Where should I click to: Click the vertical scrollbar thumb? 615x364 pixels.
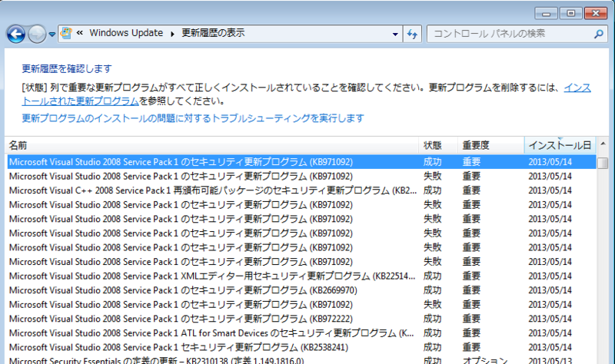pyautogui.click(x=603, y=163)
